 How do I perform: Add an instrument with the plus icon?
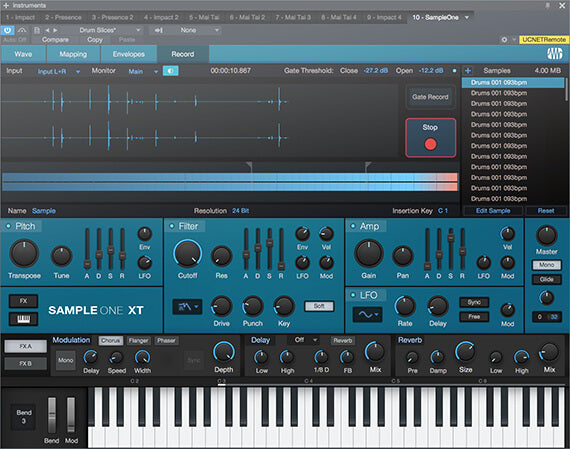pyautogui.click(x=5, y=5)
